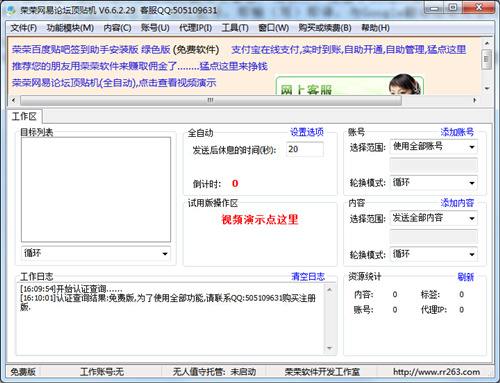
Task: Select the 工作区 tab
Action: tap(24, 116)
